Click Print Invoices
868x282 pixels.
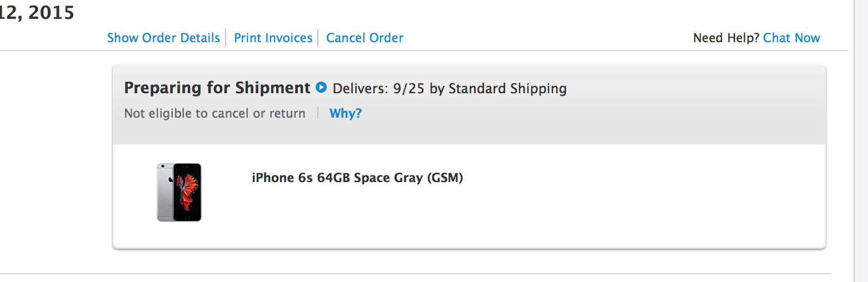[x=273, y=38]
